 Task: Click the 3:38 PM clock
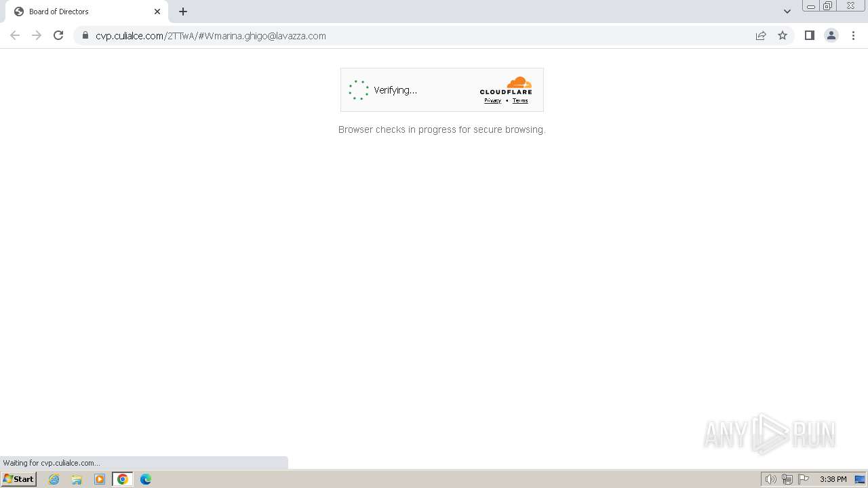click(833, 479)
